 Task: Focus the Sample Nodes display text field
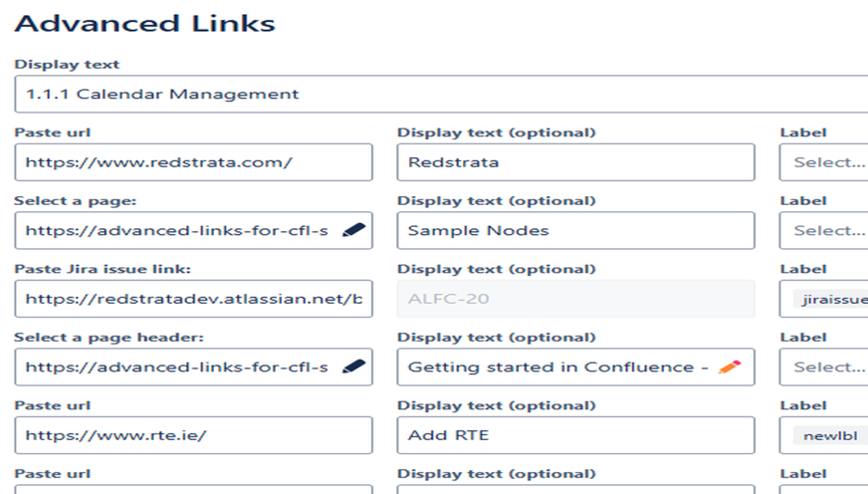tap(575, 230)
